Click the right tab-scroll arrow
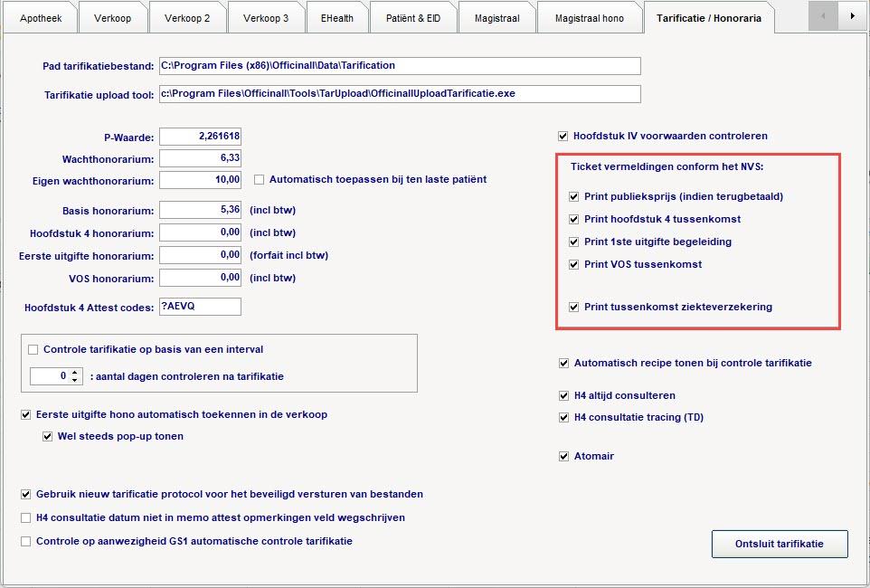 pyautogui.click(x=852, y=16)
